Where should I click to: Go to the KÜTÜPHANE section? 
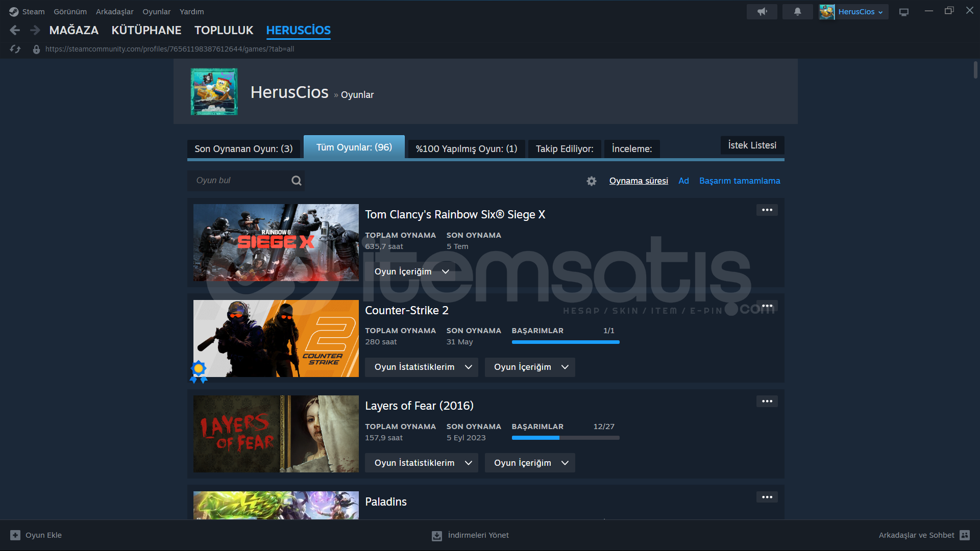146,31
